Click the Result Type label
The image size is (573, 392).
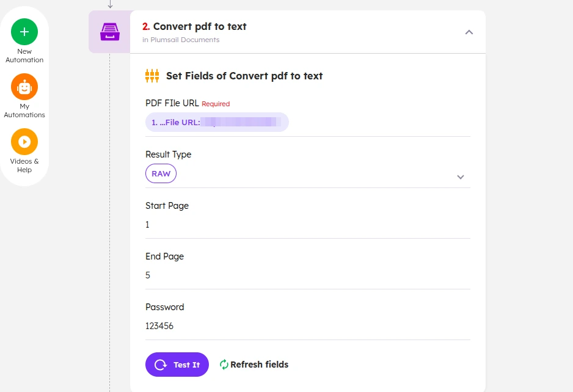click(168, 154)
